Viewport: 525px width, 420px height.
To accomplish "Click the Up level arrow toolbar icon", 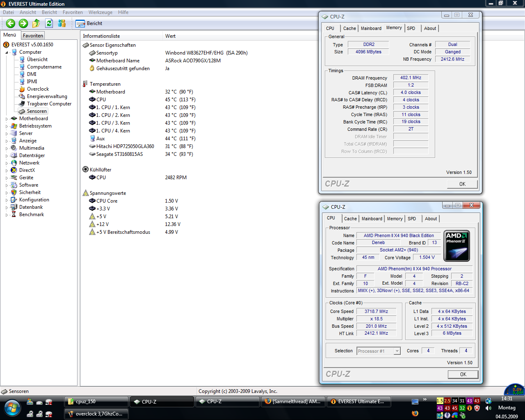I will (36, 23).
